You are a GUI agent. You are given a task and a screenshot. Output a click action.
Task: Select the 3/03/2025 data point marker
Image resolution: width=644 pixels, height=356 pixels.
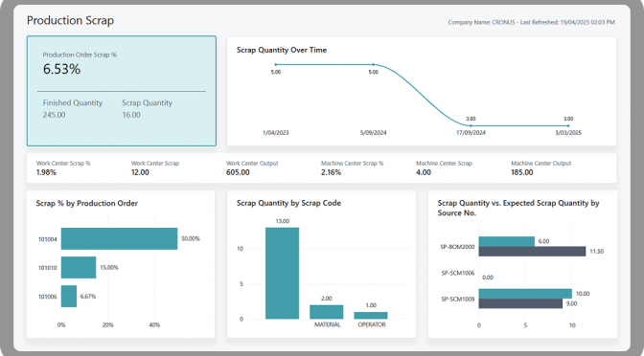(x=568, y=125)
